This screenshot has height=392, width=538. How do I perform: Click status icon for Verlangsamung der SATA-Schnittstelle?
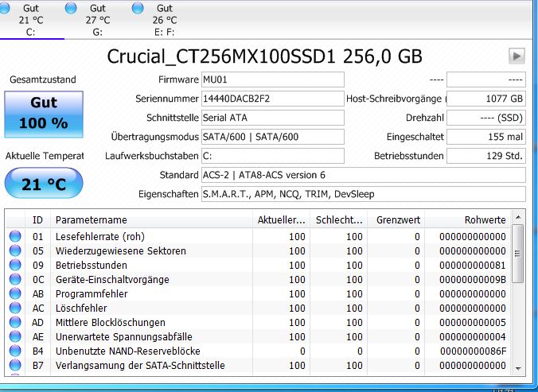[x=15, y=365]
